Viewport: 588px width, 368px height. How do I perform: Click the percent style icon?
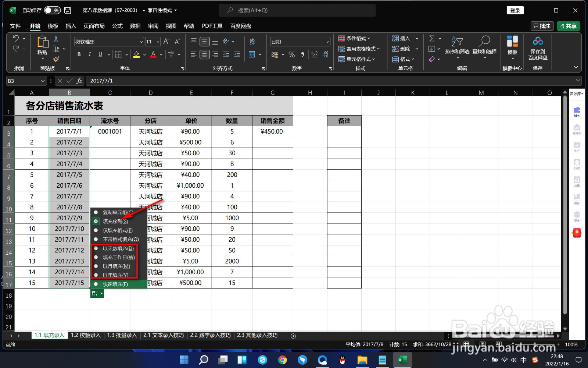pos(292,54)
